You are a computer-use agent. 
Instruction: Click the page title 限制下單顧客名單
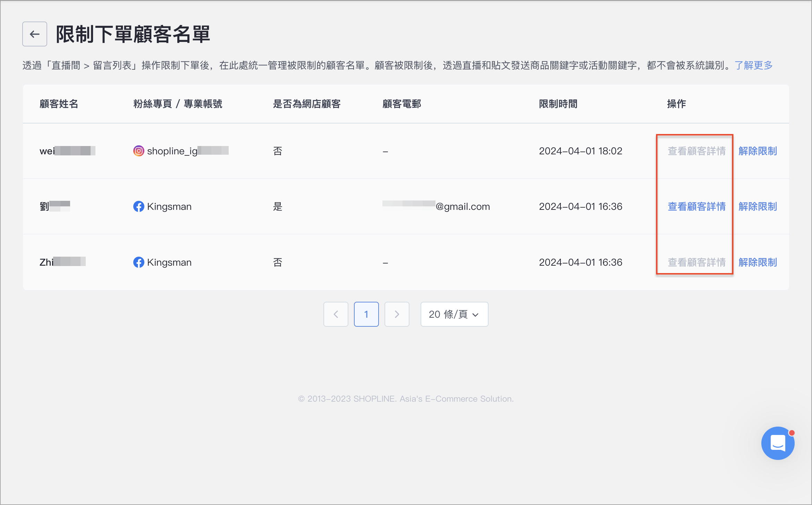coord(133,34)
